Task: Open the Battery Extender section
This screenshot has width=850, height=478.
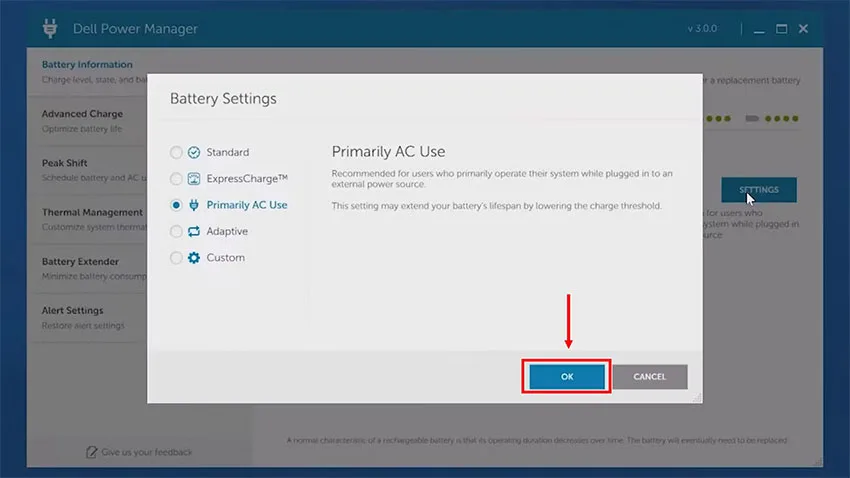Action: coord(87,269)
